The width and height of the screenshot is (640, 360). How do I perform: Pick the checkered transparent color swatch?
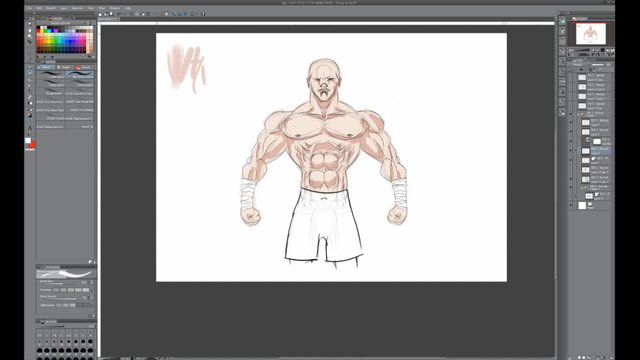[30, 150]
